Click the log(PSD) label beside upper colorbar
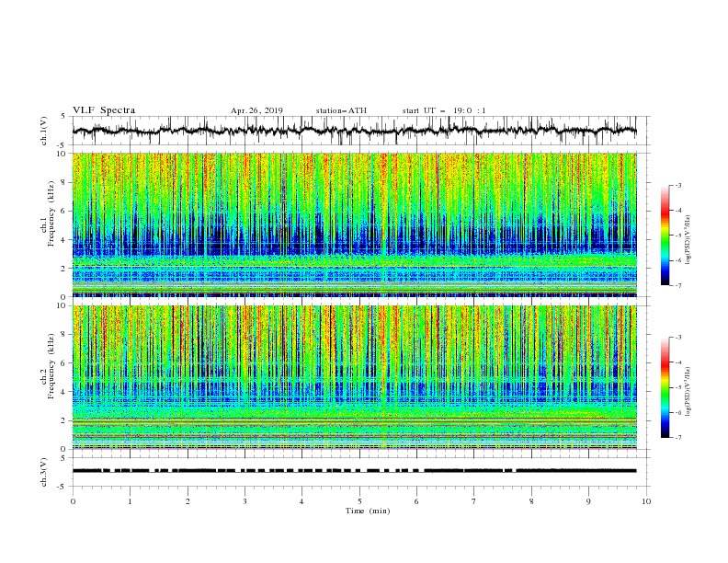The image size is (728, 563). click(x=688, y=240)
